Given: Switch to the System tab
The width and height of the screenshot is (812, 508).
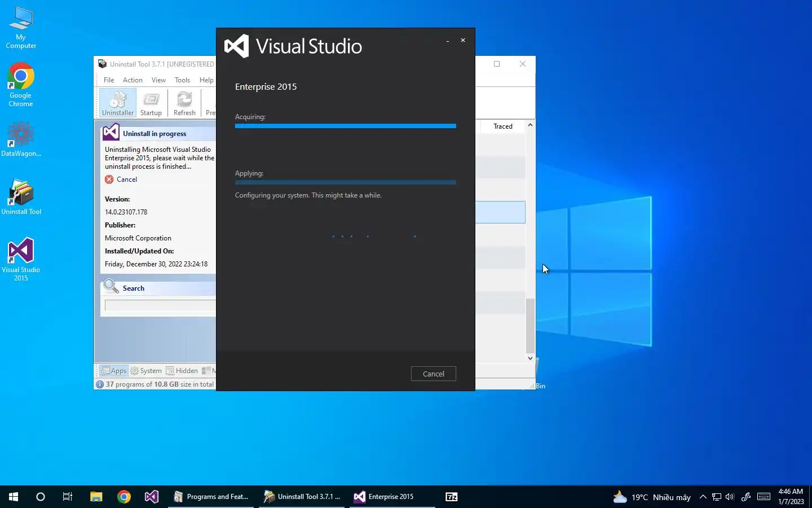Looking at the screenshot, I should tap(146, 371).
